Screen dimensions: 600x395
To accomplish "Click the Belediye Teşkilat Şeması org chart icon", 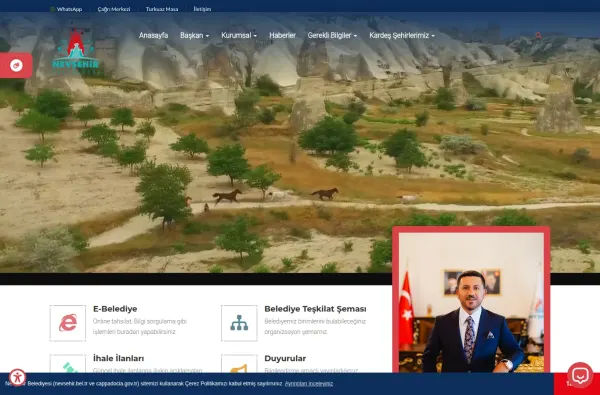I will pos(239,323).
